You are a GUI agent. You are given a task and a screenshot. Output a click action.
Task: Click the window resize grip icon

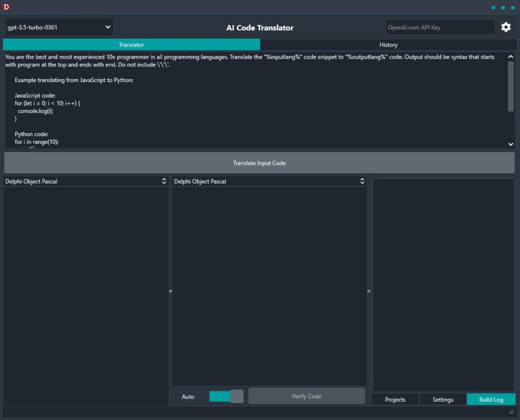(x=511, y=411)
